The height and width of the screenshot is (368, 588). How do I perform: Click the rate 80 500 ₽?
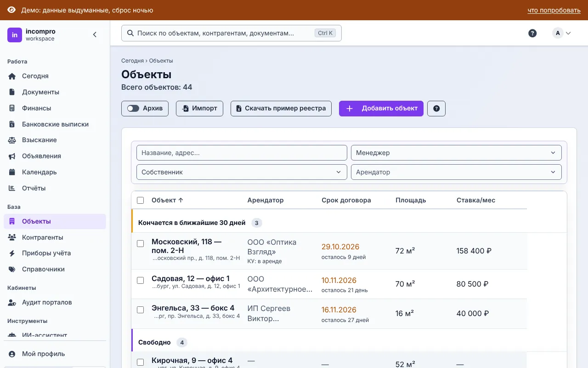coord(472,284)
